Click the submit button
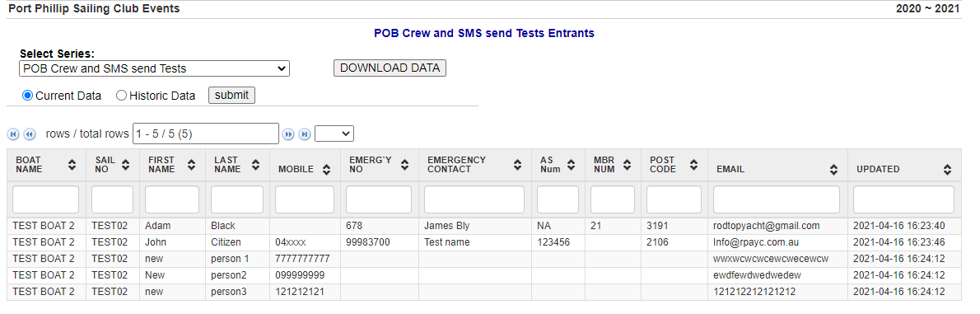The image size is (980, 314). (232, 95)
